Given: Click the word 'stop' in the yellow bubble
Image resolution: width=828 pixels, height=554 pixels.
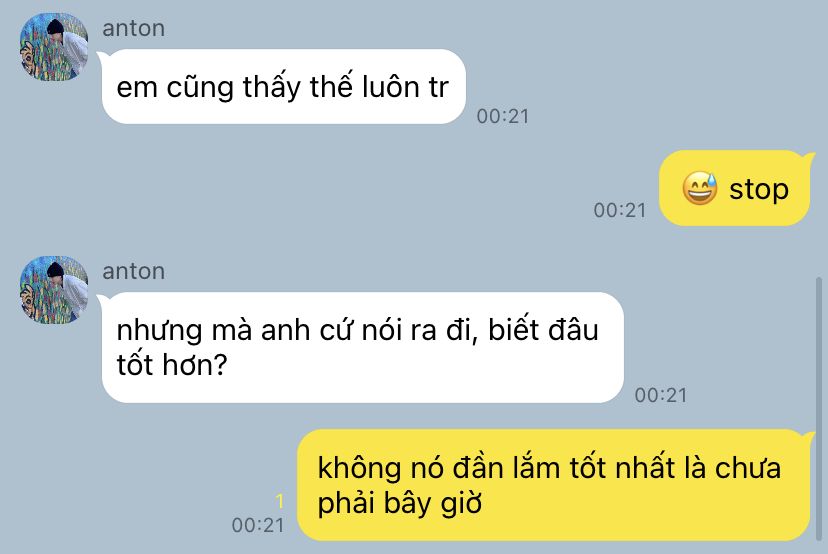Looking at the screenshot, I should click(x=759, y=189).
